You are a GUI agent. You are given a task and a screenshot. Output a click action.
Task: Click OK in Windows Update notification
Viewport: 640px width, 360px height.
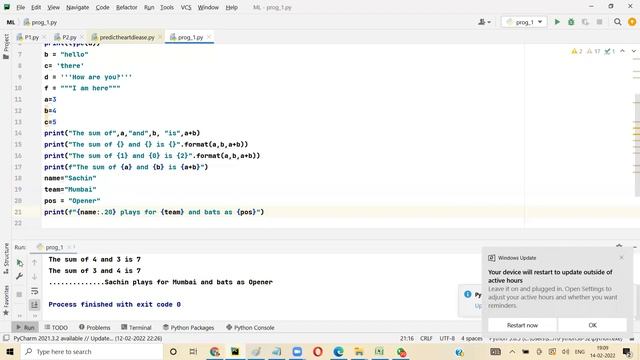click(592, 325)
